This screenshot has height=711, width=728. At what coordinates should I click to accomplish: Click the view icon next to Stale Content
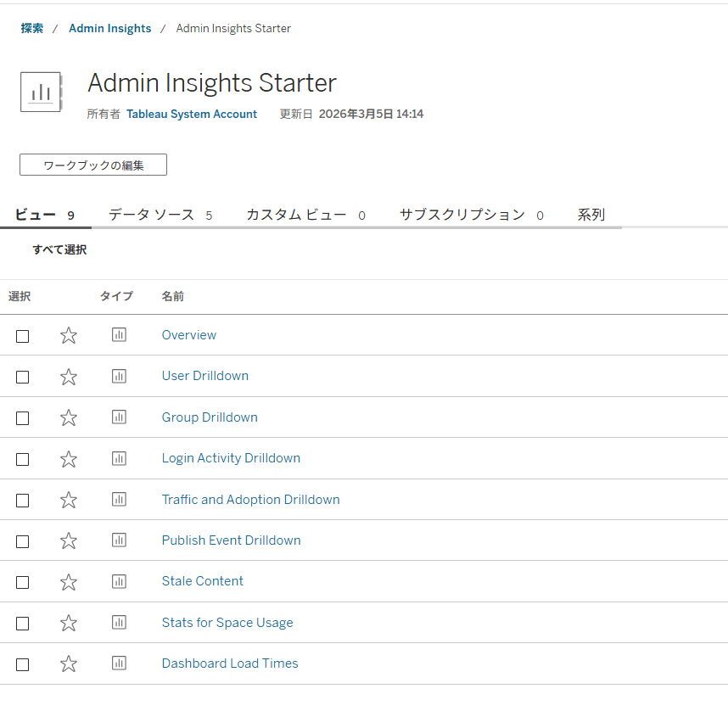[x=119, y=581]
